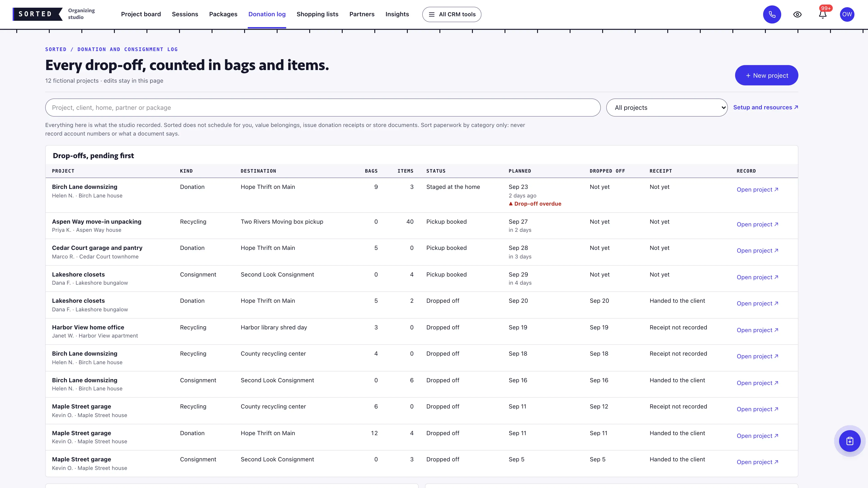
Task: Focus the project search field
Action: tap(323, 108)
